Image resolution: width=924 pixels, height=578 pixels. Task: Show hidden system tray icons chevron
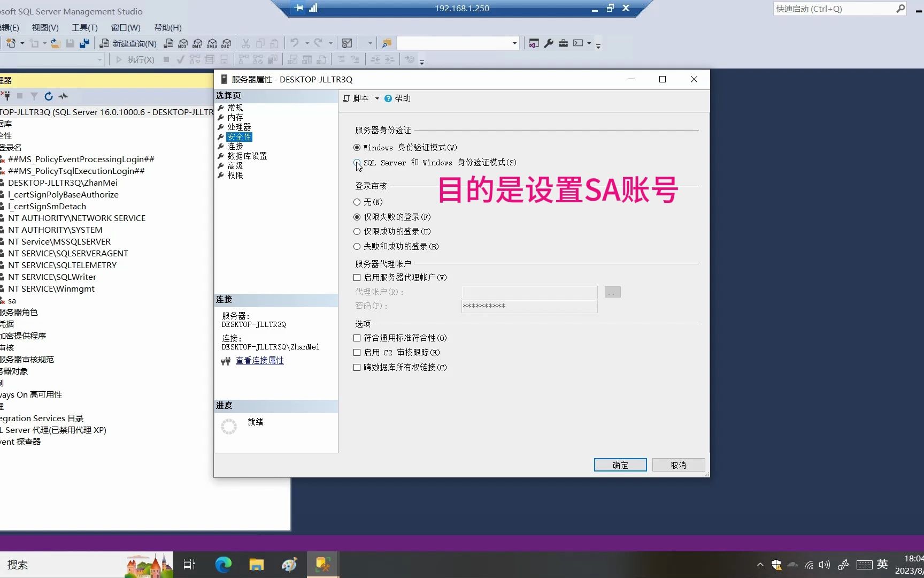[x=760, y=565]
